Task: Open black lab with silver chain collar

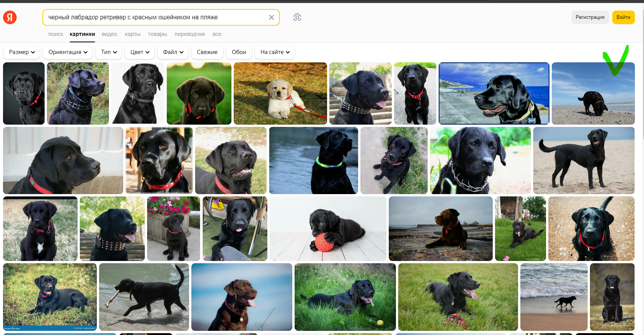Action: point(480,161)
